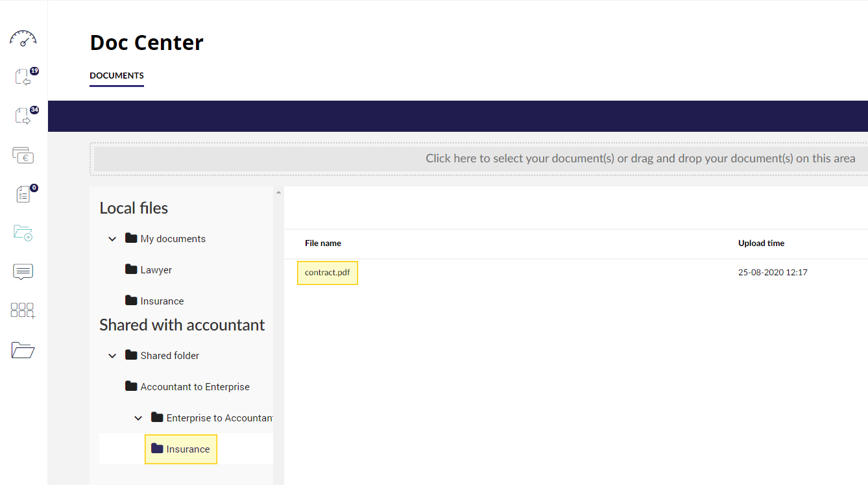This screenshot has width=868, height=485.
Task: Sort by the File name column header
Action: pyautogui.click(x=323, y=243)
